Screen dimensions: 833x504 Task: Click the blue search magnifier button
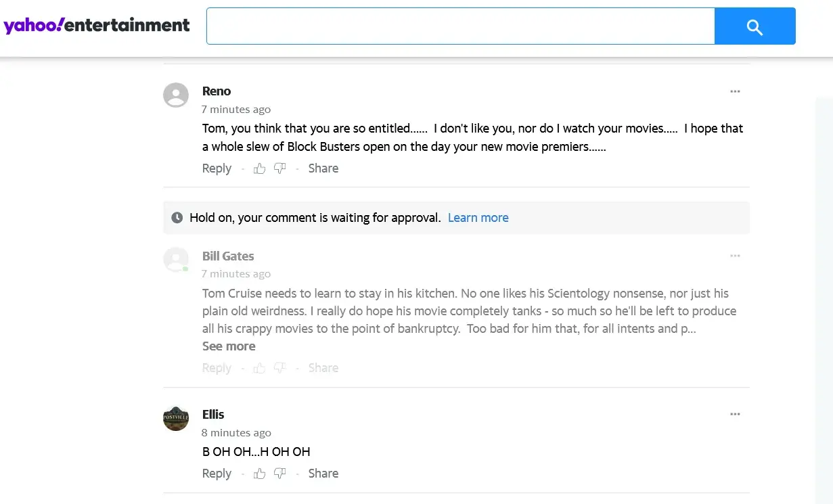click(755, 26)
